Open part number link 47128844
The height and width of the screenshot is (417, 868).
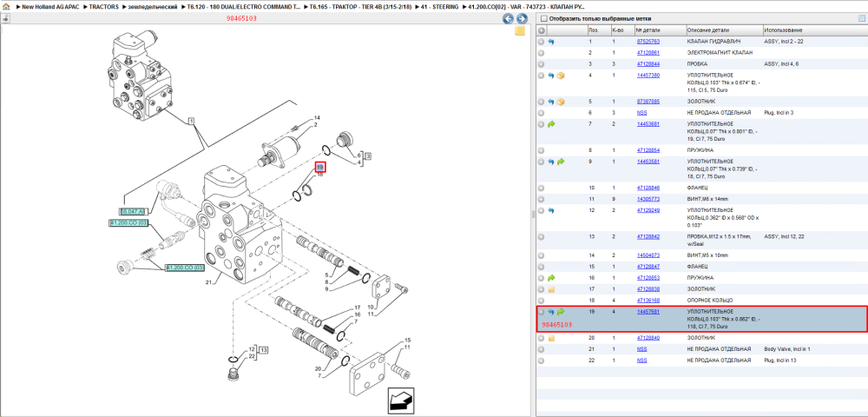[x=648, y=63]
